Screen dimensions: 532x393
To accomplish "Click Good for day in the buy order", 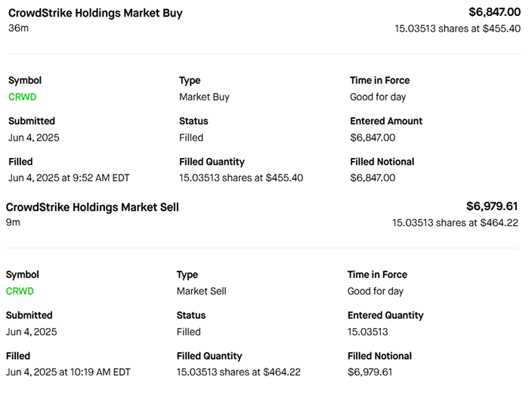I will coord(378,97).
